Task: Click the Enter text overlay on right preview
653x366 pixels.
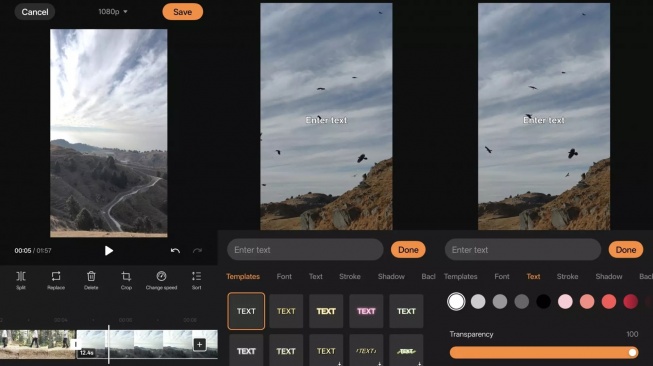Action: point(543,120)
